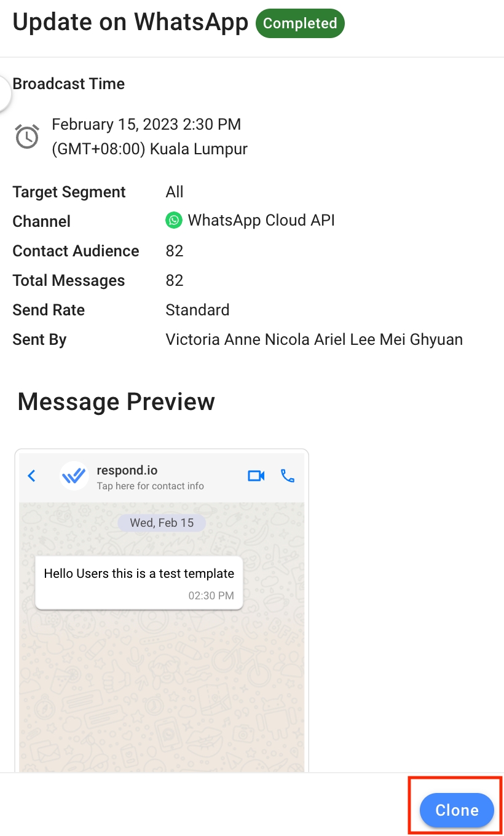Click the Sent By user name
Screen dimensions: 504x836
click(314, 339)
